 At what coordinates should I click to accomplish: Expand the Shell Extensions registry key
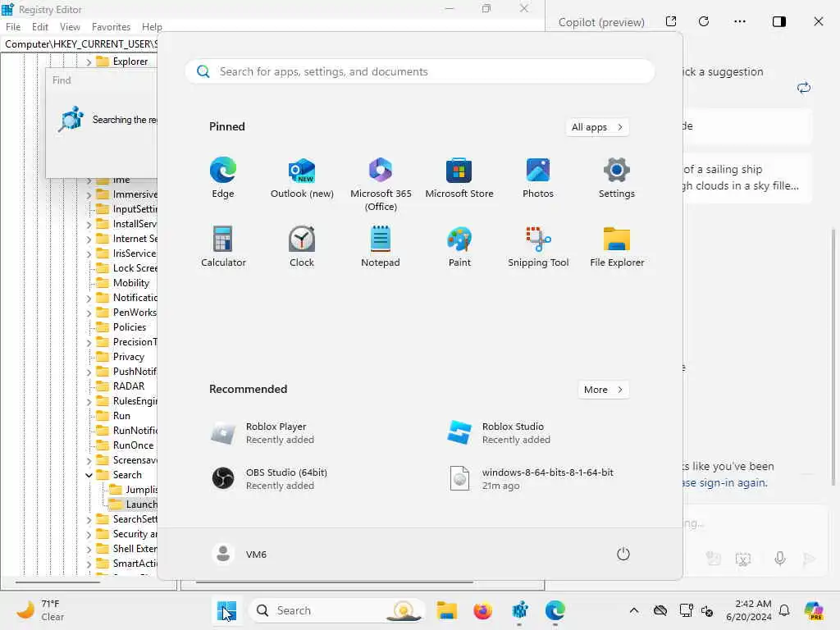pyautogui.click(x=89, y=549)
